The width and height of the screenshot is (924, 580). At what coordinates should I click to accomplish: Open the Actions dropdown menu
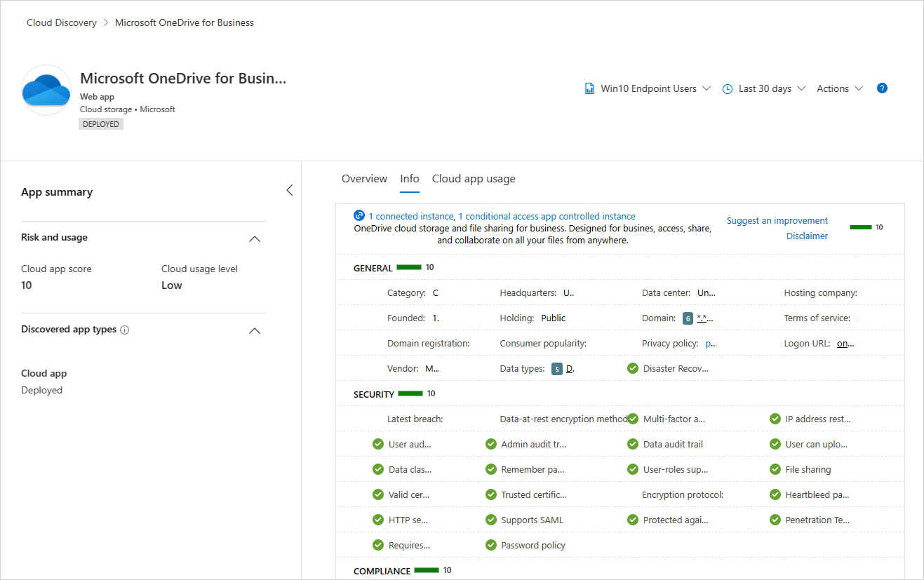pyautogui.click(x=839, y=89)
